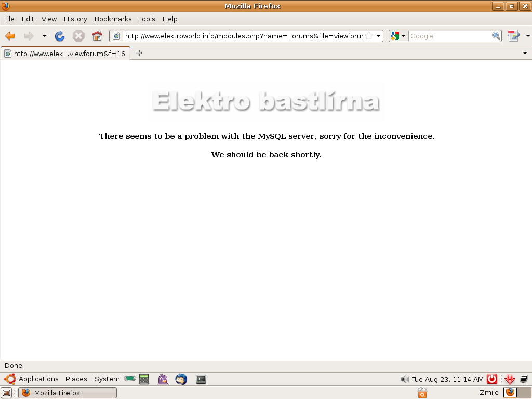Launch Pidgin messenger from the panel
532x399 pixels.
click(x=163, y=379)
